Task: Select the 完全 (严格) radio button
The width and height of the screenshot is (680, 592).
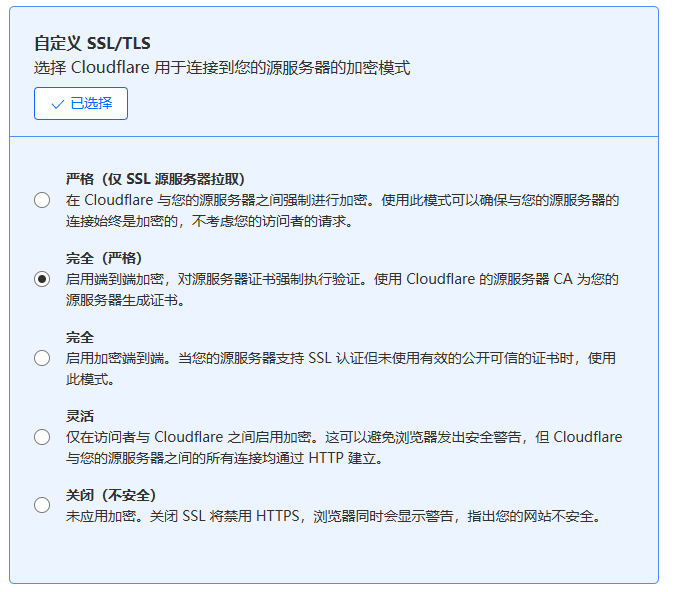Action: click(x=42, y=279)
